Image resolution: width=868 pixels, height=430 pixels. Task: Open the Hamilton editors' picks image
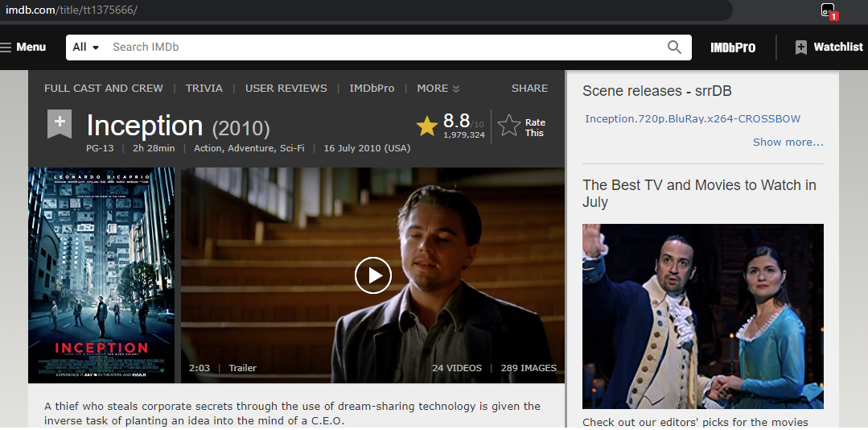[702, 316]
